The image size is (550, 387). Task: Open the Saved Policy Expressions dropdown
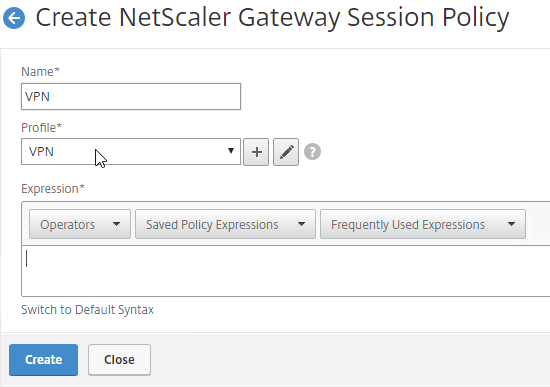pos(226,224)
